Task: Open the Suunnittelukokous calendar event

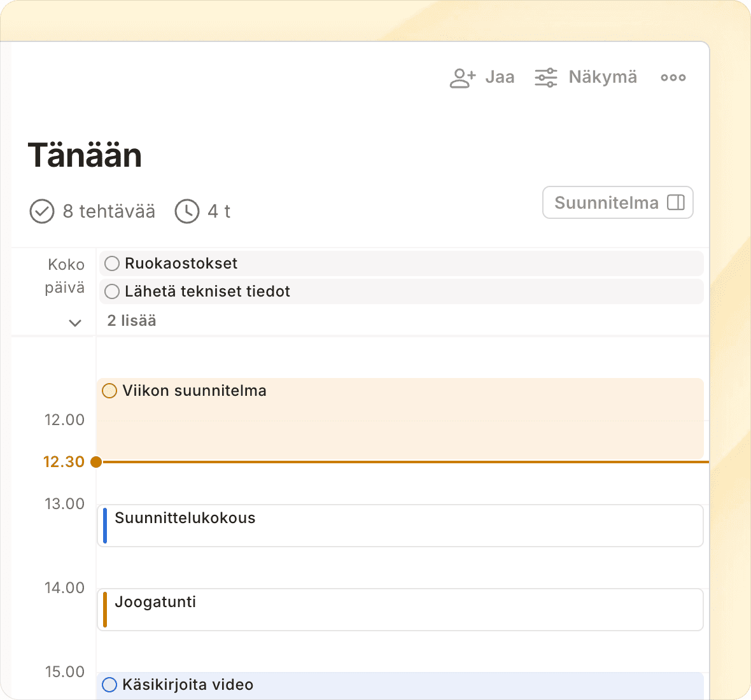Action: tap(401, 526)
